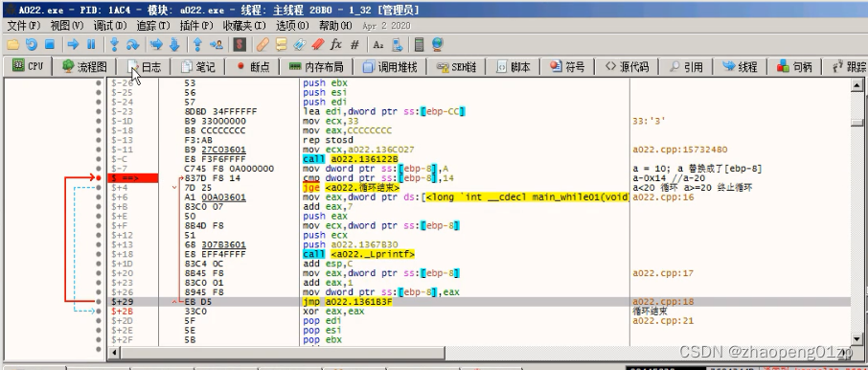Open the 文件(F) menu

24,26
